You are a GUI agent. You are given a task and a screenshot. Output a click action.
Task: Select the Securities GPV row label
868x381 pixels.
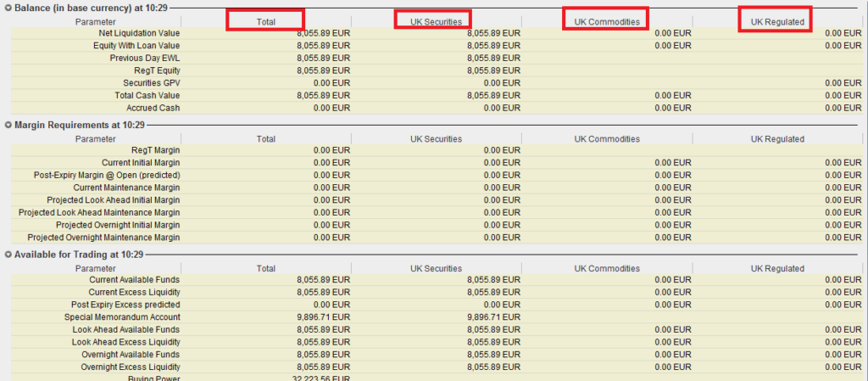[x=151, y=83]
